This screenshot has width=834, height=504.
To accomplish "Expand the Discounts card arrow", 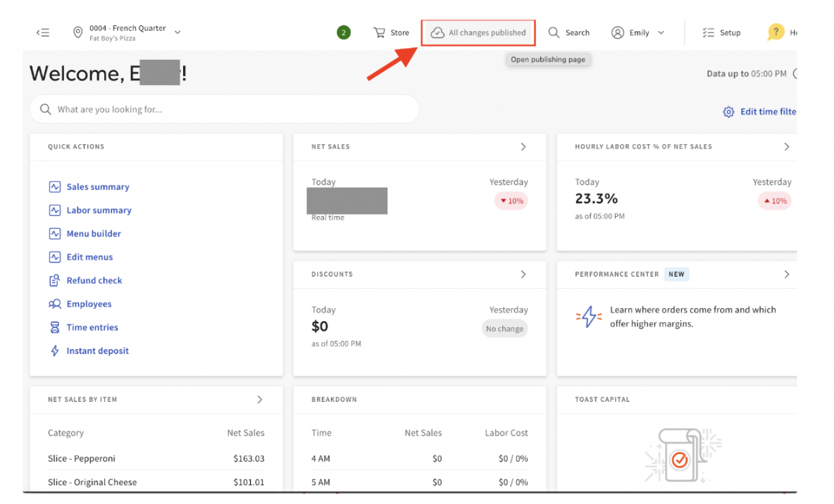I will click(x=523, y=275).
